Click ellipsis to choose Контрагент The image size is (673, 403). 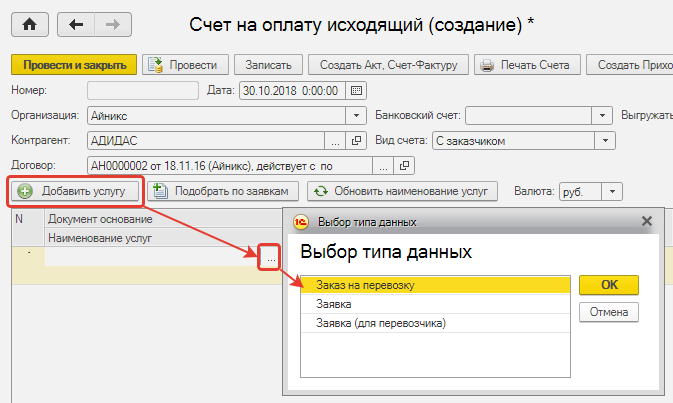pos(335,140)
